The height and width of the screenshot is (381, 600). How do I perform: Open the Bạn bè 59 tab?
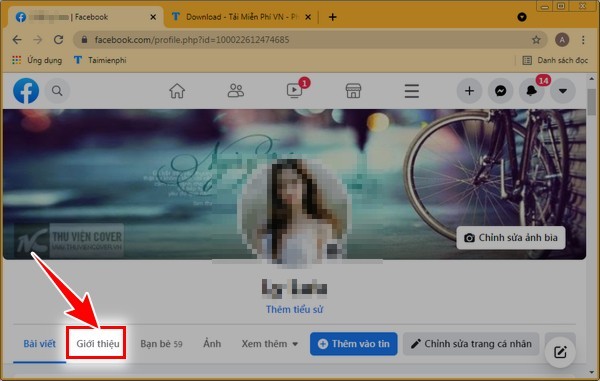[161, 344]
